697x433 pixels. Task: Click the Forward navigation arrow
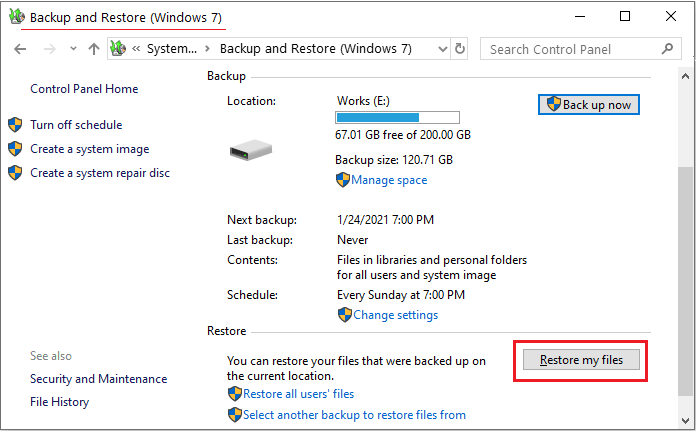point(50,49)
